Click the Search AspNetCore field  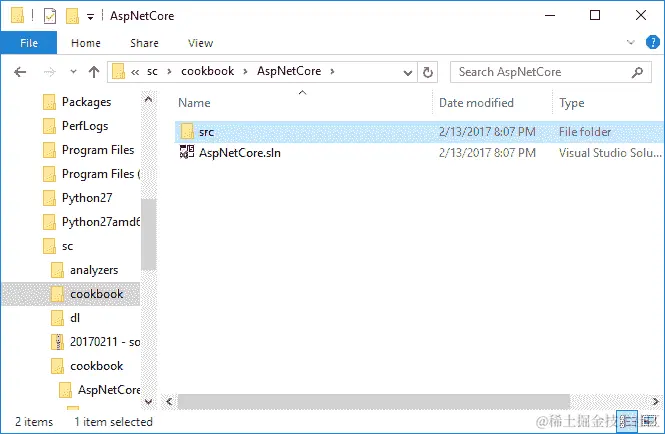coord(550,72)
